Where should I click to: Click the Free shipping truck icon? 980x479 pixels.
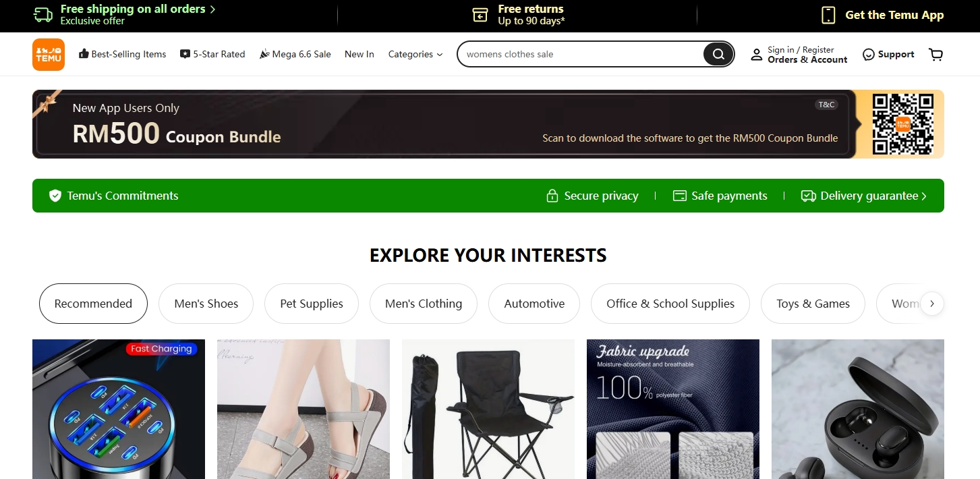43,15
